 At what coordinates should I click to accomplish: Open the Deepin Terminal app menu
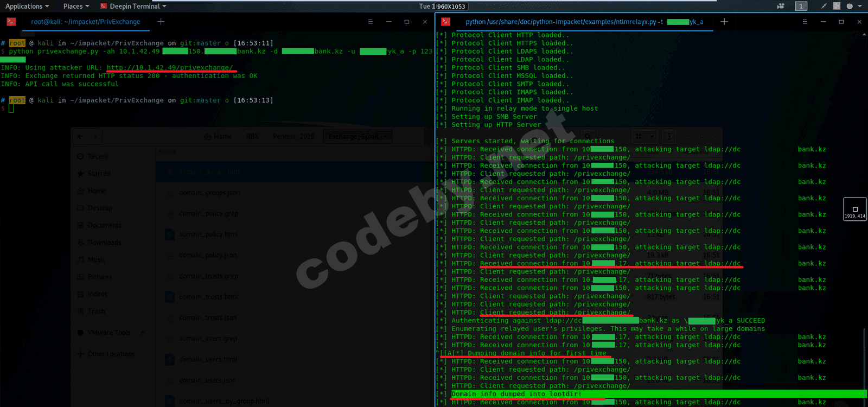pos(133,7)
